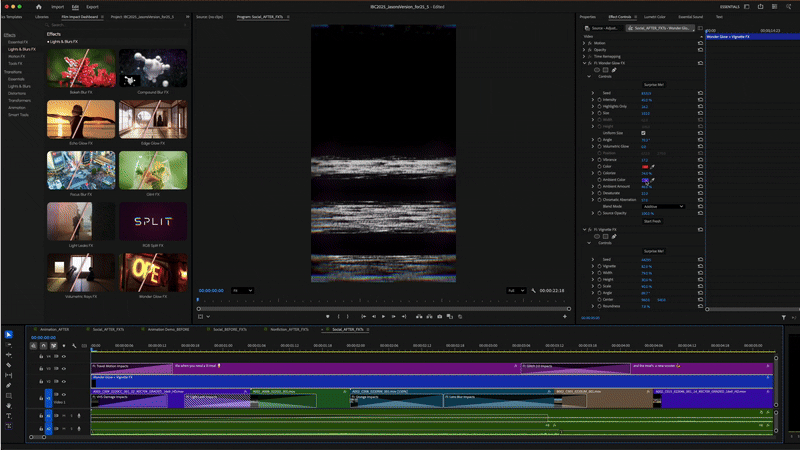Use the Color eyedropper in Wonder Glow
Image resolution: width=800 pixels, height=450 pixels.
[x=653, y=167]
